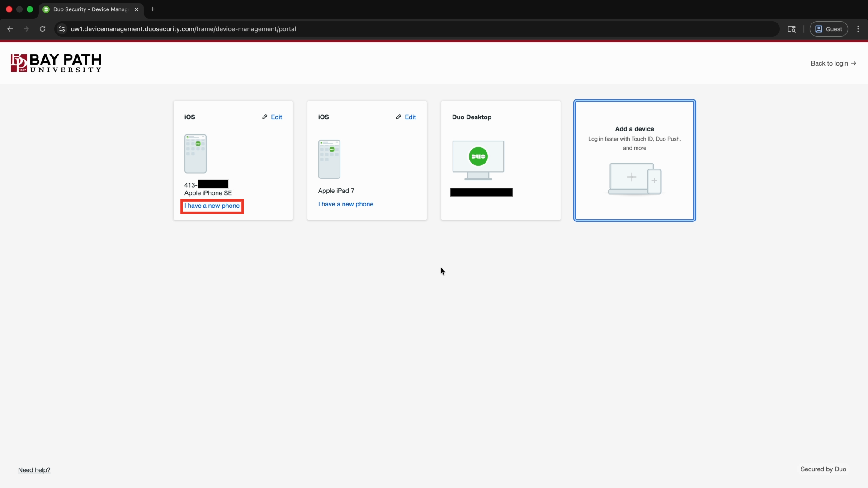
Task: Click the add-device laptop plus illustration
Action: pyautogui.click(x=635, y=179)
